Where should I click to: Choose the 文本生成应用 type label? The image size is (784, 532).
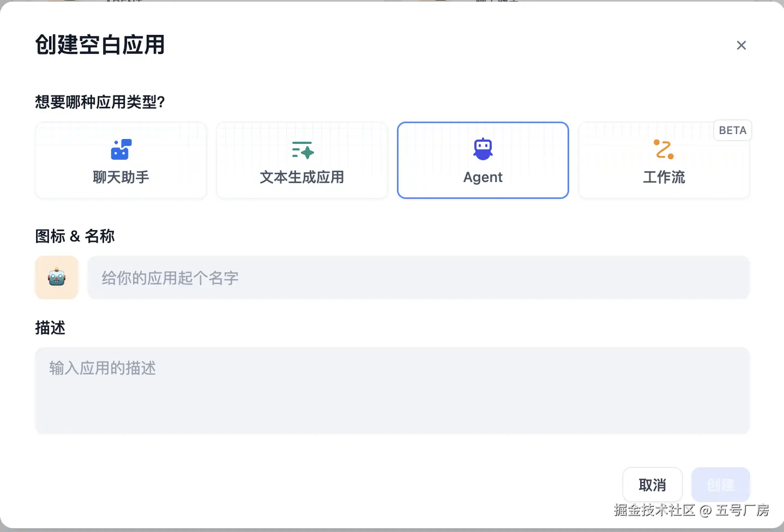pyautogui.click(x=302, y=177)
